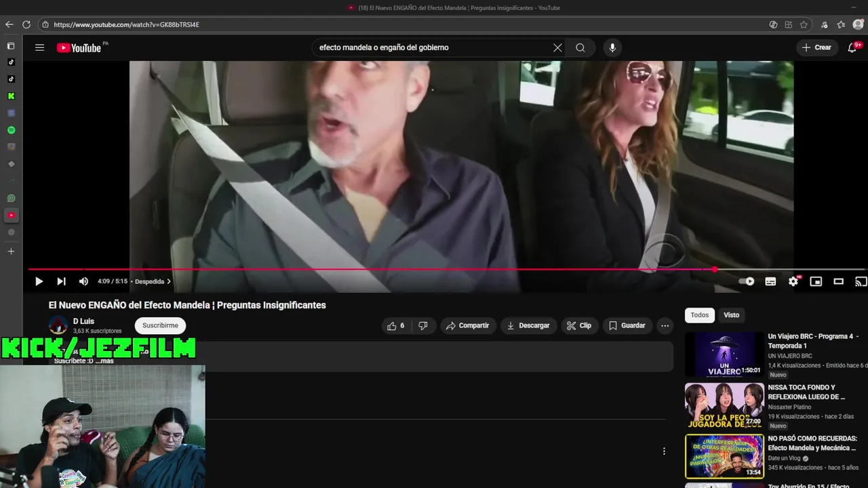The height and width of the screenshot is (488, 868).
Task: Switch to Kick sidebar tab
Action: (x=11, y=96)
